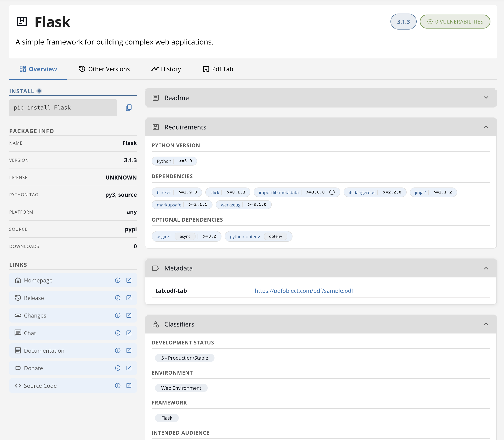Image resolution: width=504 pixels, height=440 pixels.
Task: Click the Python >=3.9 version chip
Action: [174, 161]
